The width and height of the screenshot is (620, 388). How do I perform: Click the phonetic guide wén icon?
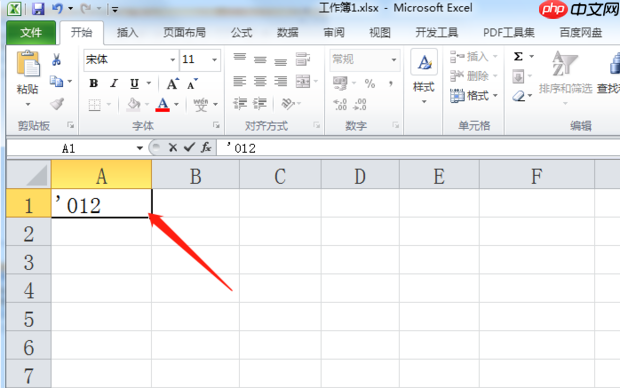click(200, 105)
